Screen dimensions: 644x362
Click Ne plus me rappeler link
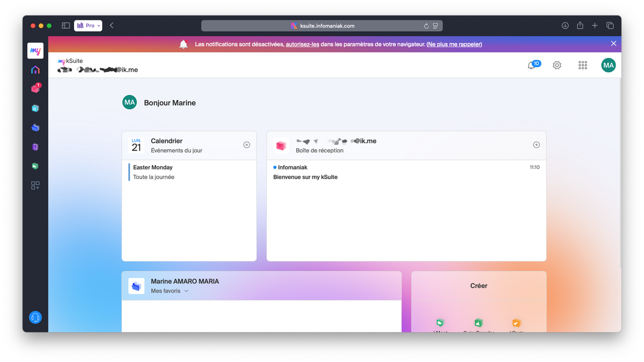point(454,45)
